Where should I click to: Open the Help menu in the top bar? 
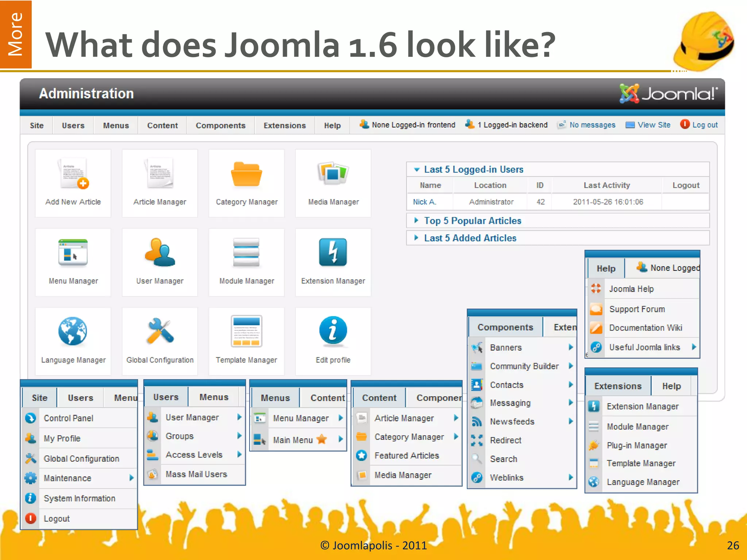point(332,125)
